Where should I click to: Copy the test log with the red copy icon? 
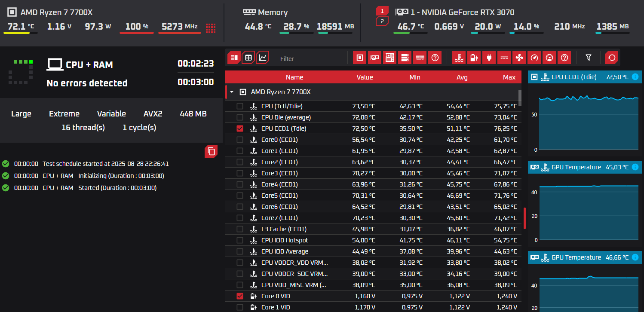(211, 151)
